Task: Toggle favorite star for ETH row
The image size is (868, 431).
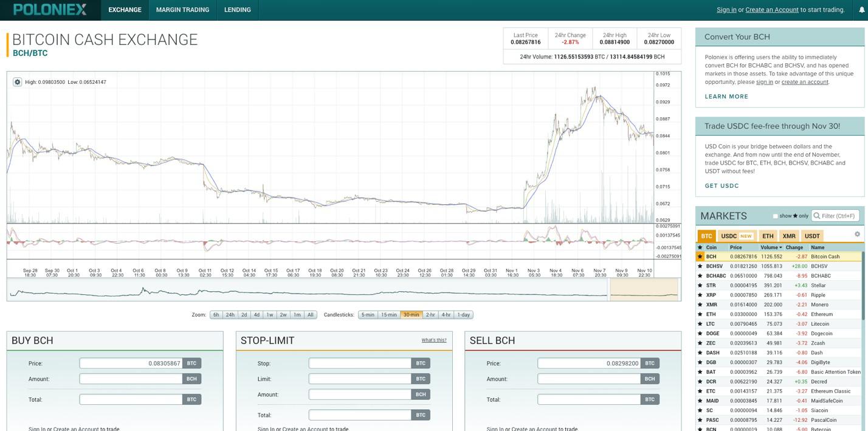Action: (x=700, y=314)
